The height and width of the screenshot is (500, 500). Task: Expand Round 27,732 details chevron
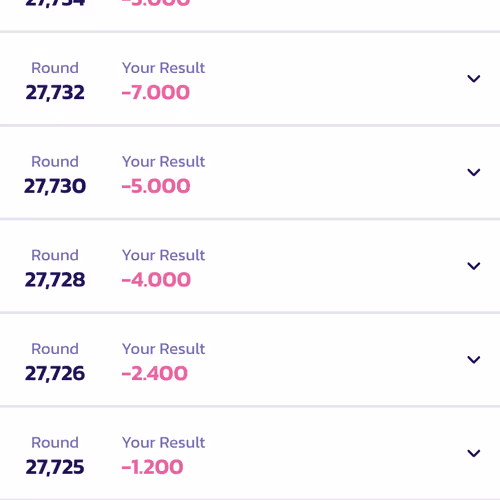pyautogui.click(x=473, y=79)
